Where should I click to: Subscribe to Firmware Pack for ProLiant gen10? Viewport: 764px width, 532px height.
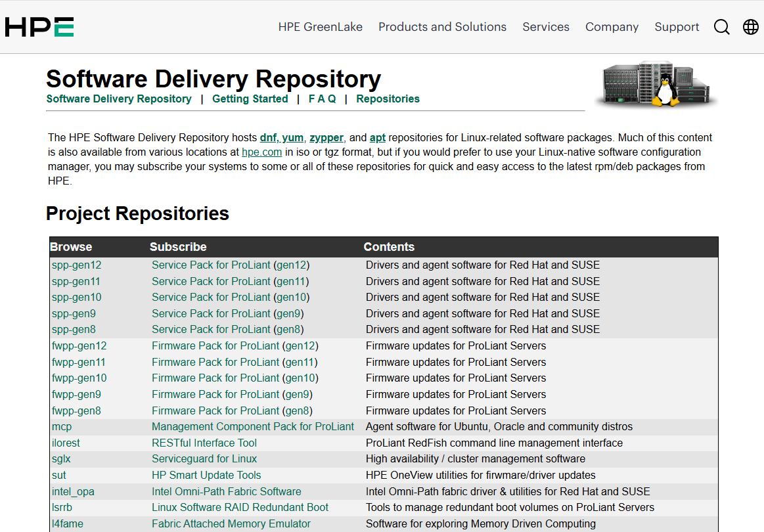(235, 378)
